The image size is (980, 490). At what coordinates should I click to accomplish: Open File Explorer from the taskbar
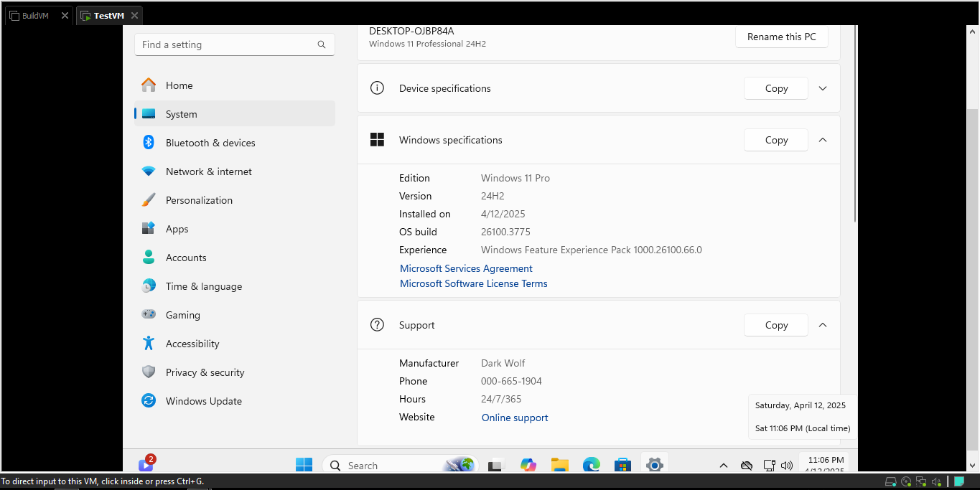coord(560,465)
